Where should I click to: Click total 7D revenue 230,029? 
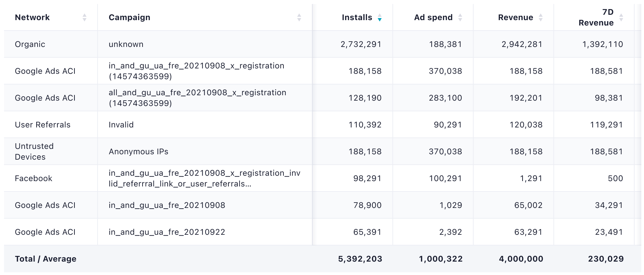coord(606,259)
